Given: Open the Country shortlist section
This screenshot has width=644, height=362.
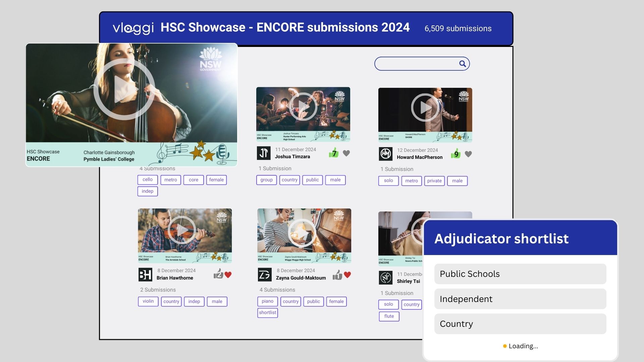Looking at the screenshot, I should point(520,324).
